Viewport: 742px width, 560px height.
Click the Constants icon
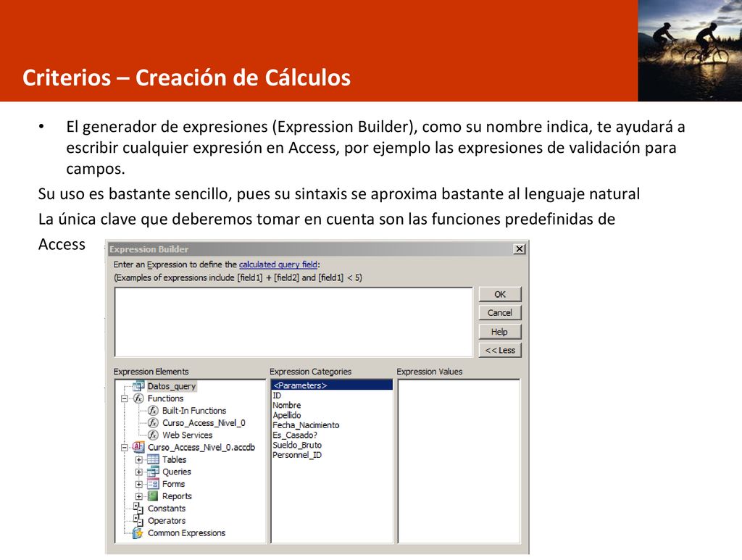click(x=138, y=509)
